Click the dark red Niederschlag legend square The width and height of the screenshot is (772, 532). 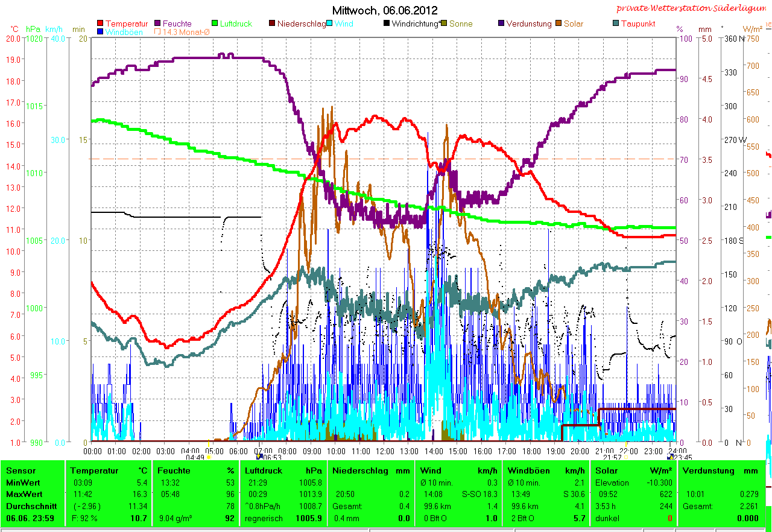click(x=272, y=24)
